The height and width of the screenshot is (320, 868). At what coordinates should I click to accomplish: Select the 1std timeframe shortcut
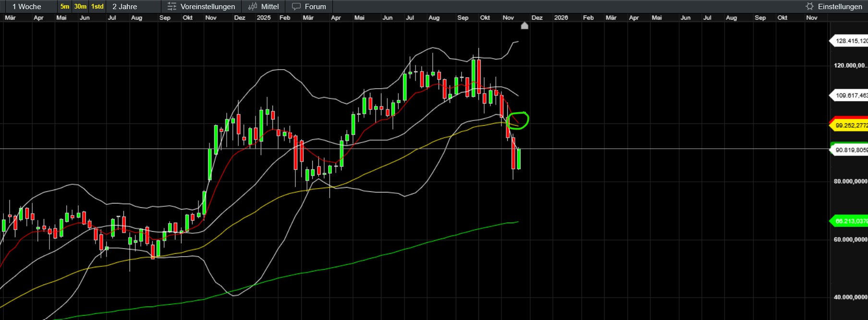(98, 6)
